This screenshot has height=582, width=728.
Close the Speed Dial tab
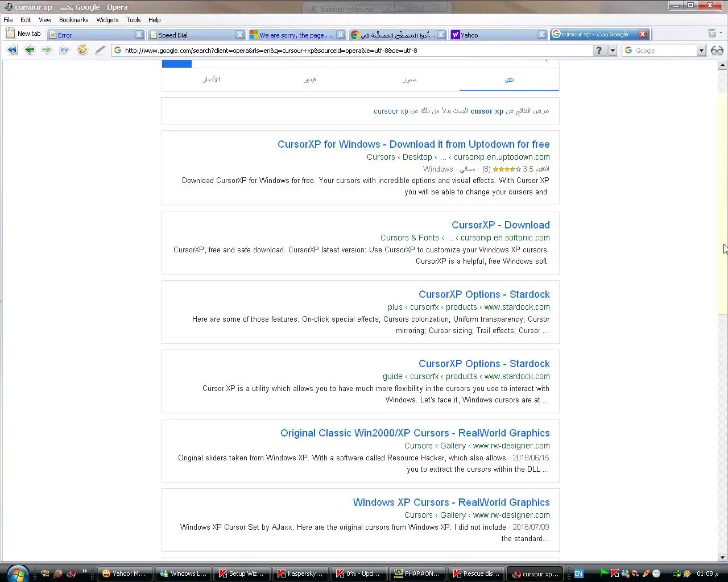tap(240, 35)
